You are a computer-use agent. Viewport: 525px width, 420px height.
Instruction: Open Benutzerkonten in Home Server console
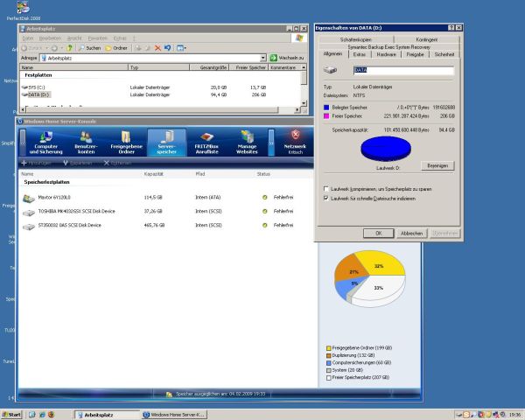[86, 143]
